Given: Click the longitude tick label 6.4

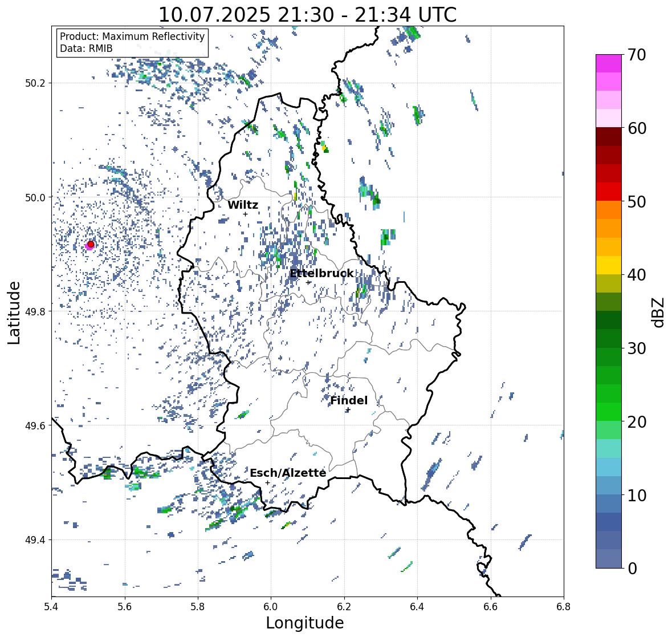Looking at the screenshot, I should click(417, 607).
